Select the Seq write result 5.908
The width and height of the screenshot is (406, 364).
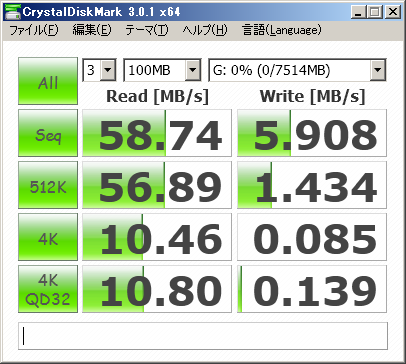tap(312, 133)
